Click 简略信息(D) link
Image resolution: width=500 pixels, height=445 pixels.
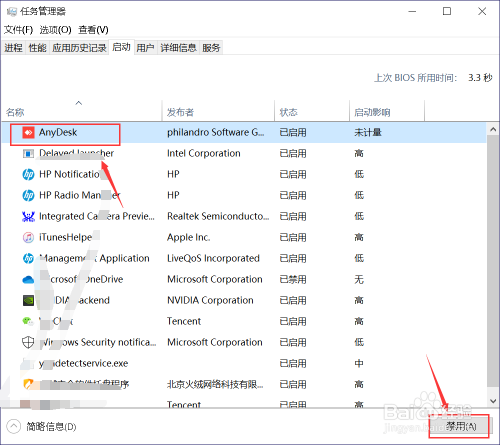(x=51, y=427)
